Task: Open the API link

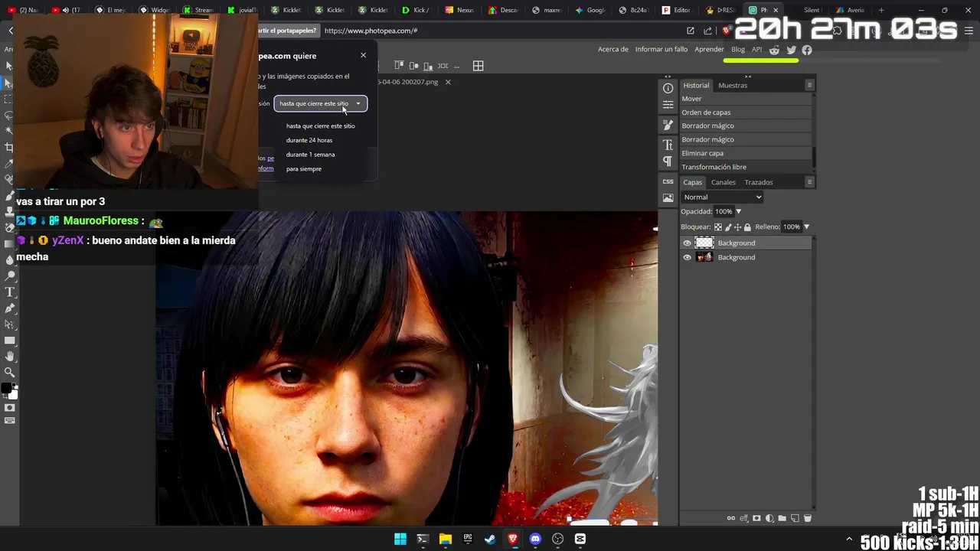Action: point(756,49)
